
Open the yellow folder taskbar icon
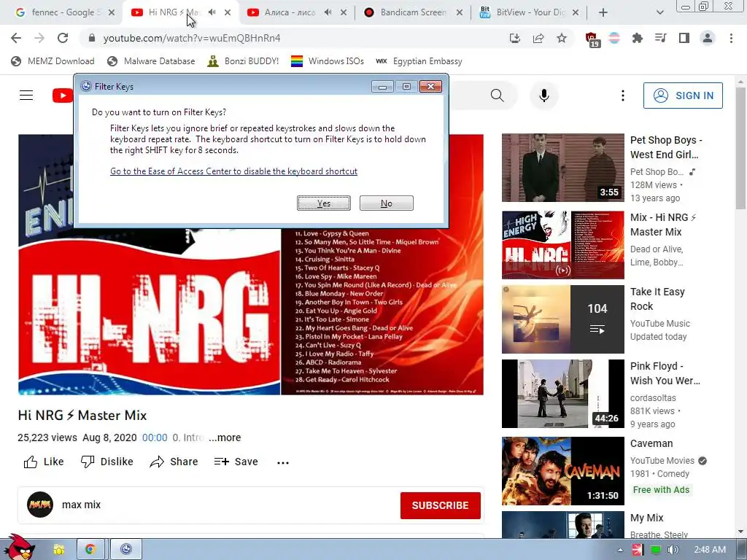[58, 550]
